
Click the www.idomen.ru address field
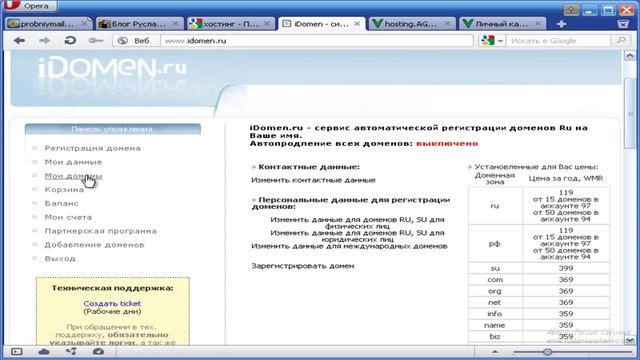317,40
